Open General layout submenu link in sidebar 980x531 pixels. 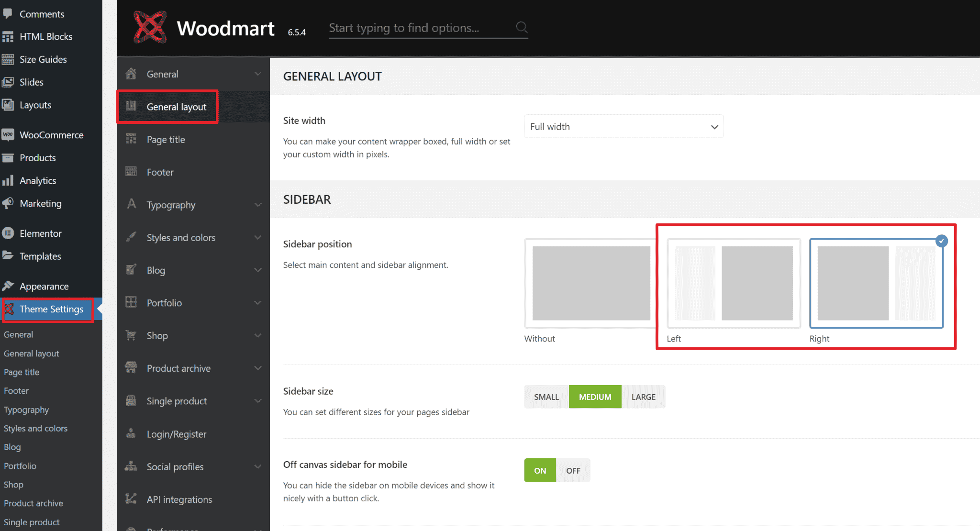point(32,354)
